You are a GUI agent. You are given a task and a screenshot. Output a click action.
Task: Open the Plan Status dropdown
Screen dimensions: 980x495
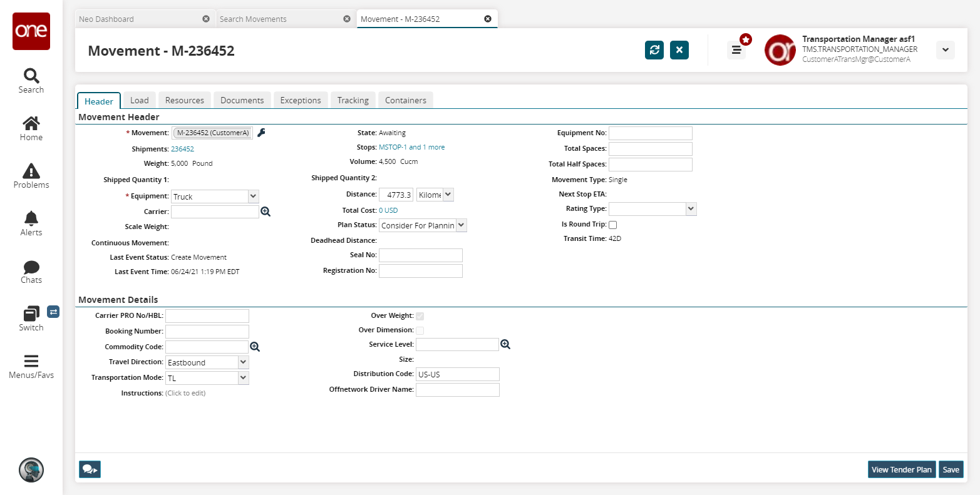coord(462,225)
